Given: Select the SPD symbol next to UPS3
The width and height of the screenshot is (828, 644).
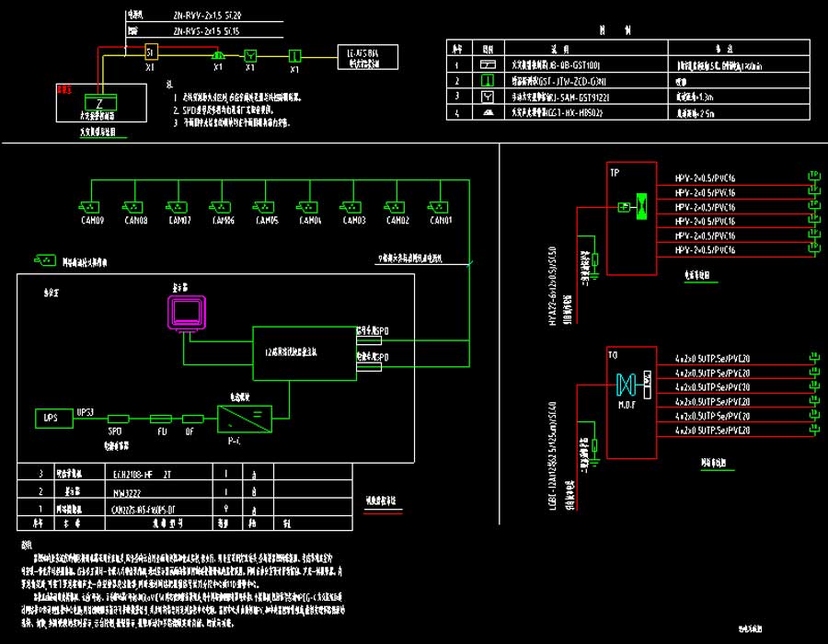Looking at the screenshot, I should click(117, 418).
